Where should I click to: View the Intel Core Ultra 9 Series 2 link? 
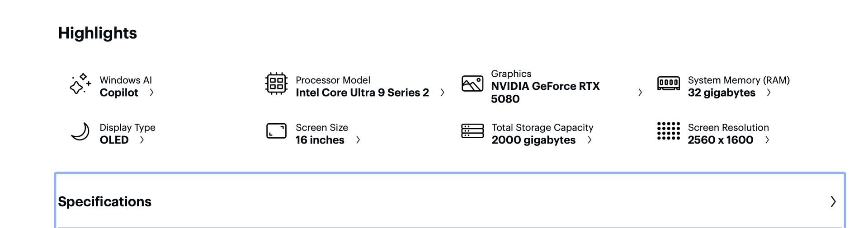click(x=362, y=93)
